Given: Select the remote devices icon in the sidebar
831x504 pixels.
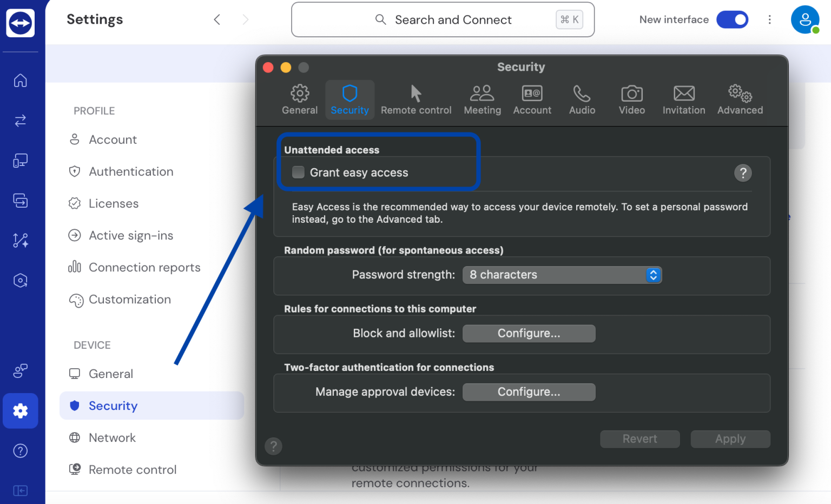Looking at the screenshot, I should coord(20,160).
